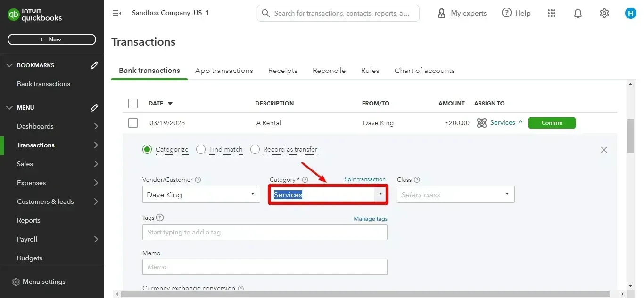644x298 pixels.
Task: Expand the Payroll submenu arrow
Action: 96,239
